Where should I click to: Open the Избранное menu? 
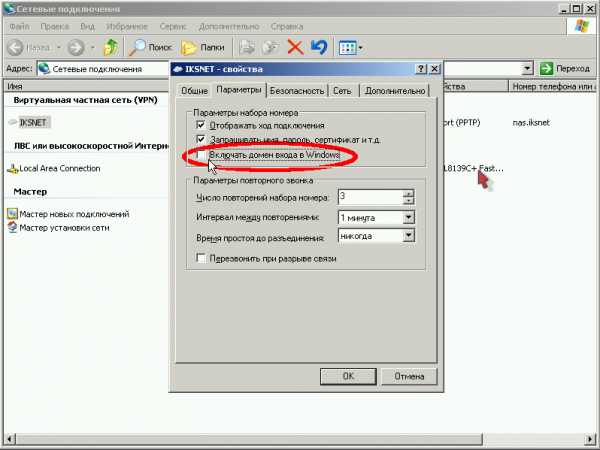pyautogui.click(x=127, y=26)
